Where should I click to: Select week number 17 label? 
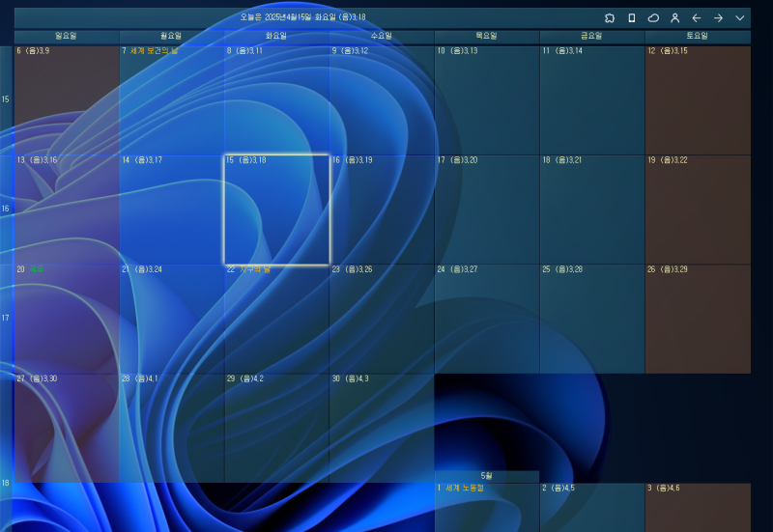(x=6, y=318)
